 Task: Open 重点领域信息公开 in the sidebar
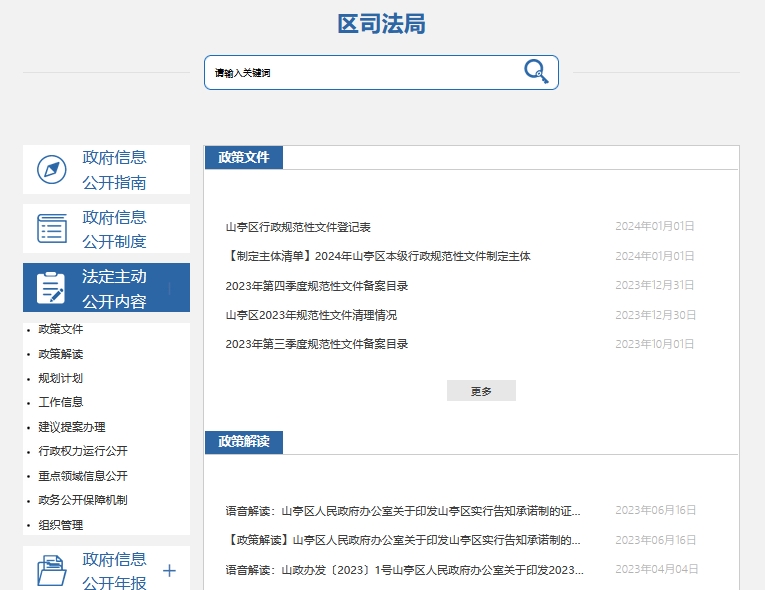pyautogui.click(x=83, y=476)
